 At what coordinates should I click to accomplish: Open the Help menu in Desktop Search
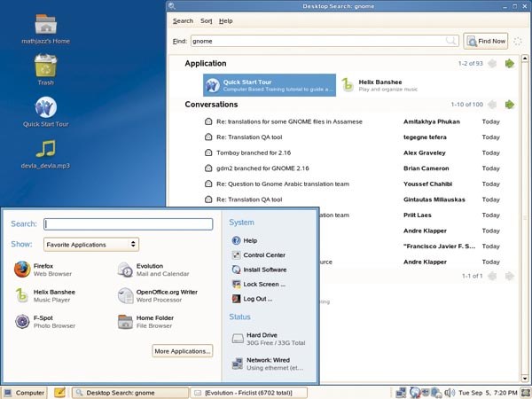click(x=225, y=21)
